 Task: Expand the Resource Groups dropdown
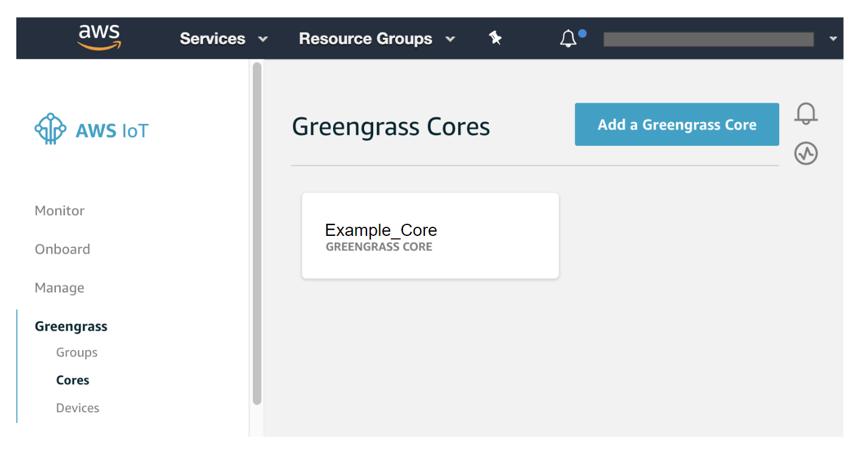point(377,39)
